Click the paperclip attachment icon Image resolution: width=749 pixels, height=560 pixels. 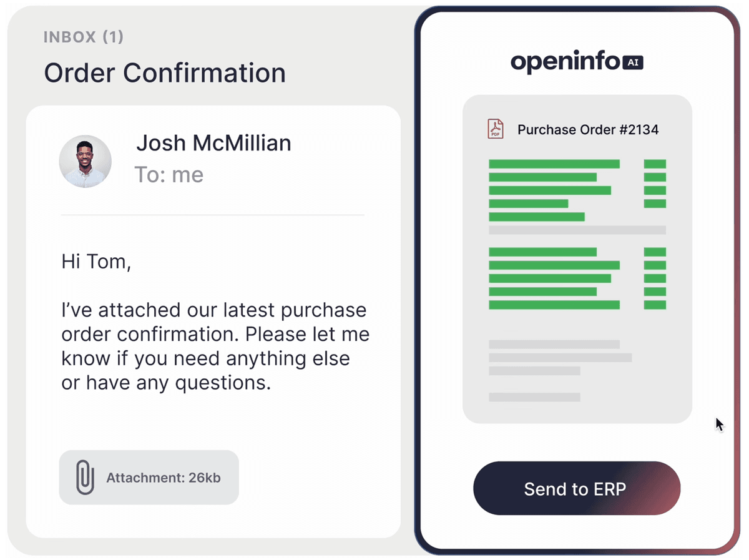84,478
